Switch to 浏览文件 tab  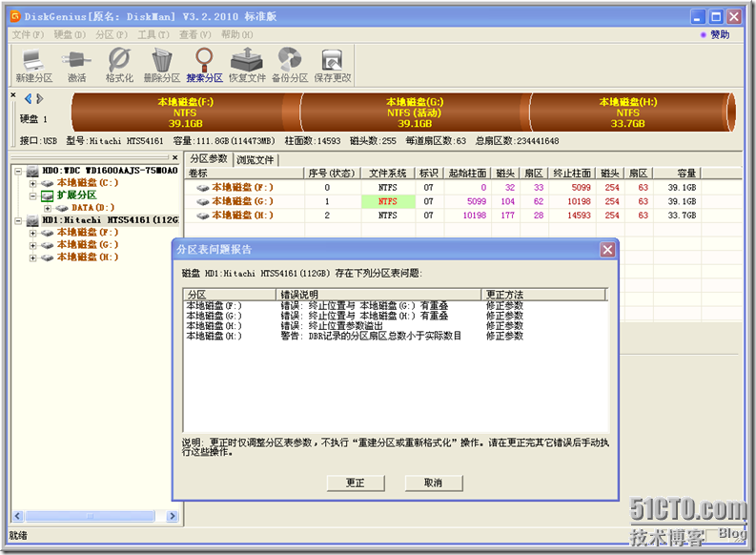pos(255,160)
